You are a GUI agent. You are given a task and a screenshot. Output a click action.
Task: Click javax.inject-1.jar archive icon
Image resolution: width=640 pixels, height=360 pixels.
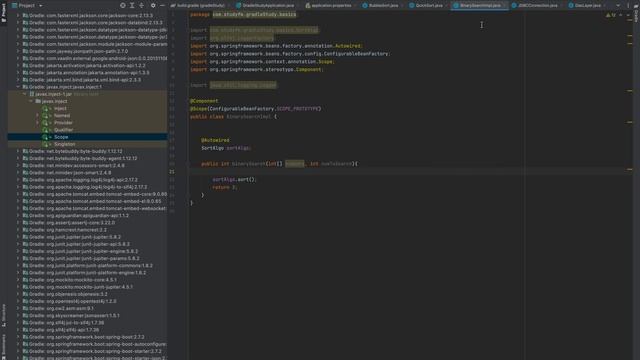coord(31,94)
